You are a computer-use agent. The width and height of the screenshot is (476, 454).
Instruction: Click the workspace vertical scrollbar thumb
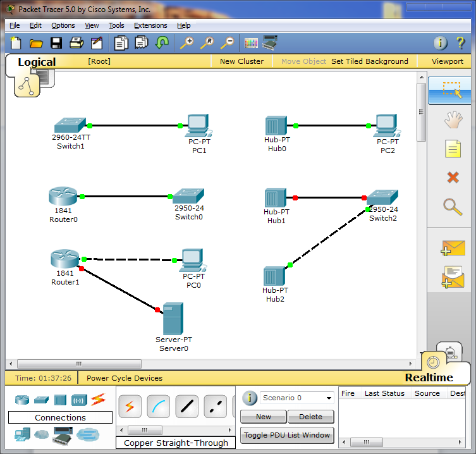click(422, 112)
